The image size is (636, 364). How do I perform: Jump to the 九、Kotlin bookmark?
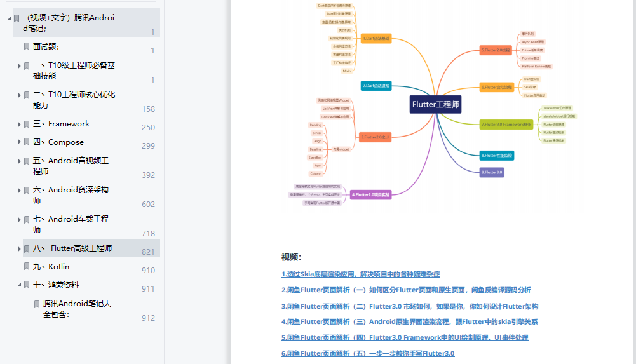click(x=51, y=267)
